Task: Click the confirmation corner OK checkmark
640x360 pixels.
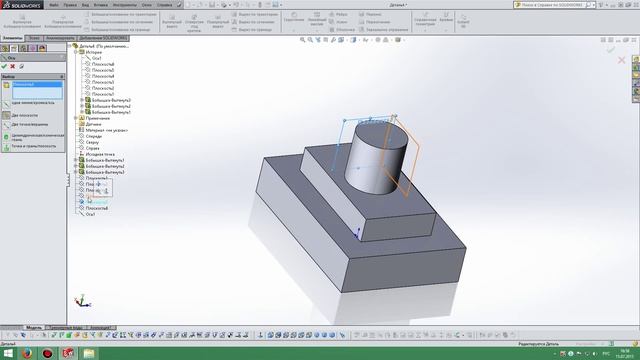Action: (x=611, y=49)
